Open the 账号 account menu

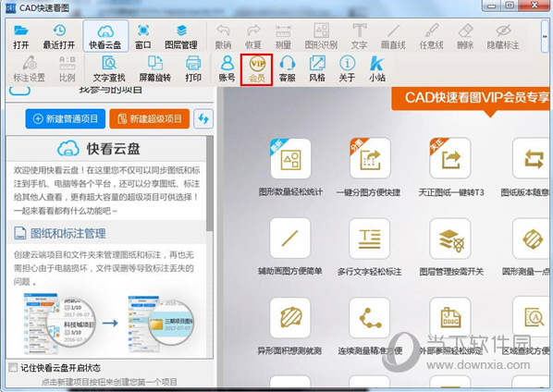coord(227,68)
